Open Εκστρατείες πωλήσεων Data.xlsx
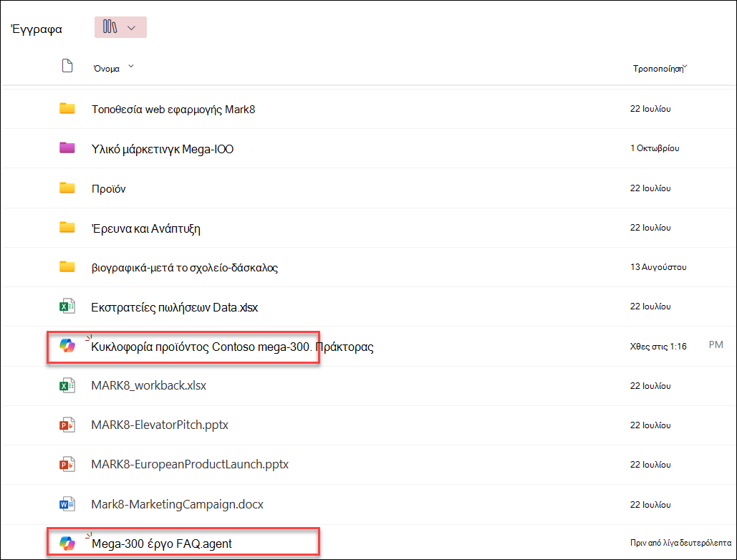This screenshot has height=560, width=737. click(x=174, y=308)
